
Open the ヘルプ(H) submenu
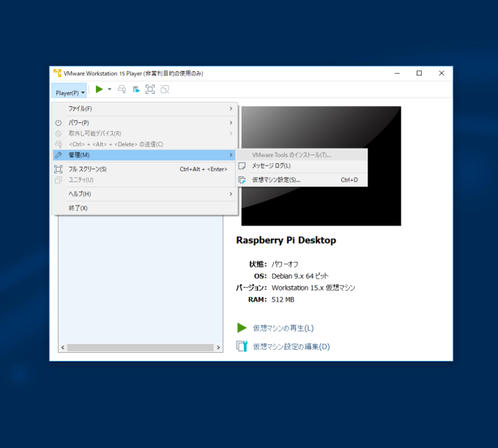point(145,194)
